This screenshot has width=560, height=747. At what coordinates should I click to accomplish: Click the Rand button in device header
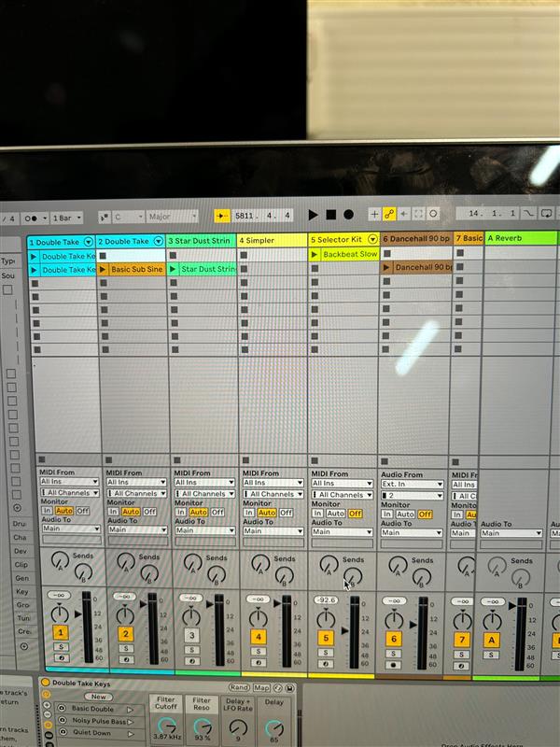pyautogui.click(x=240, y=688)
